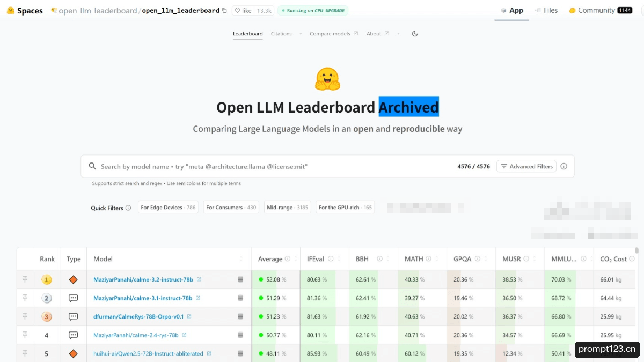Like the space with the heart button

pos(243,10)
